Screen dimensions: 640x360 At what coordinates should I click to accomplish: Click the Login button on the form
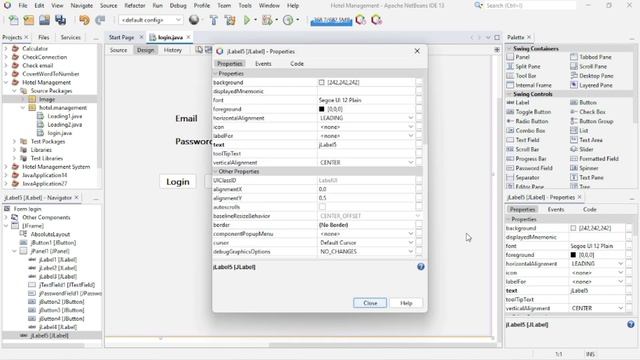click(178, 182)
